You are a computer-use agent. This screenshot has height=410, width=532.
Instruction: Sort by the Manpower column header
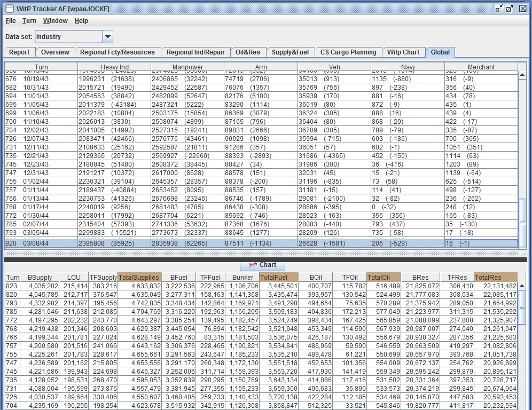pos(187,67)
